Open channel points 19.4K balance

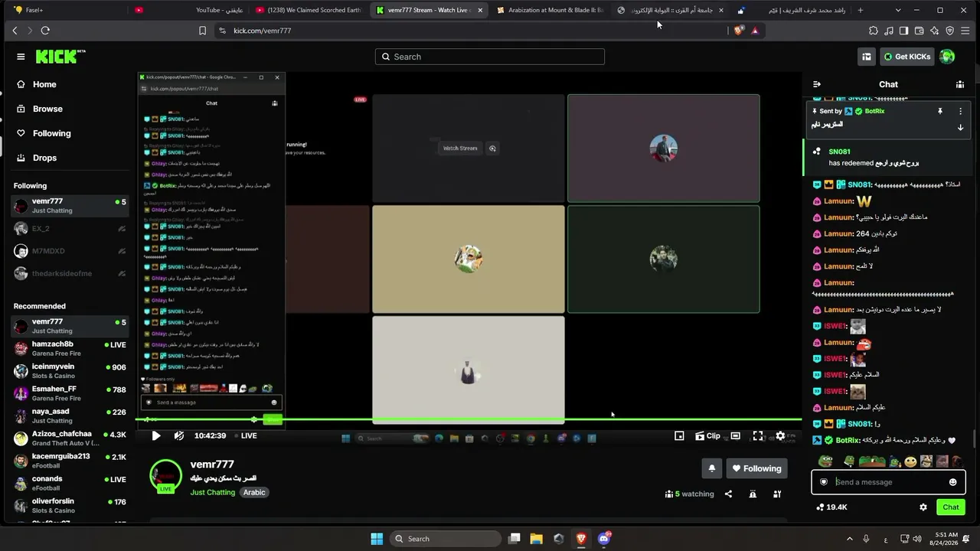(832, 507)
